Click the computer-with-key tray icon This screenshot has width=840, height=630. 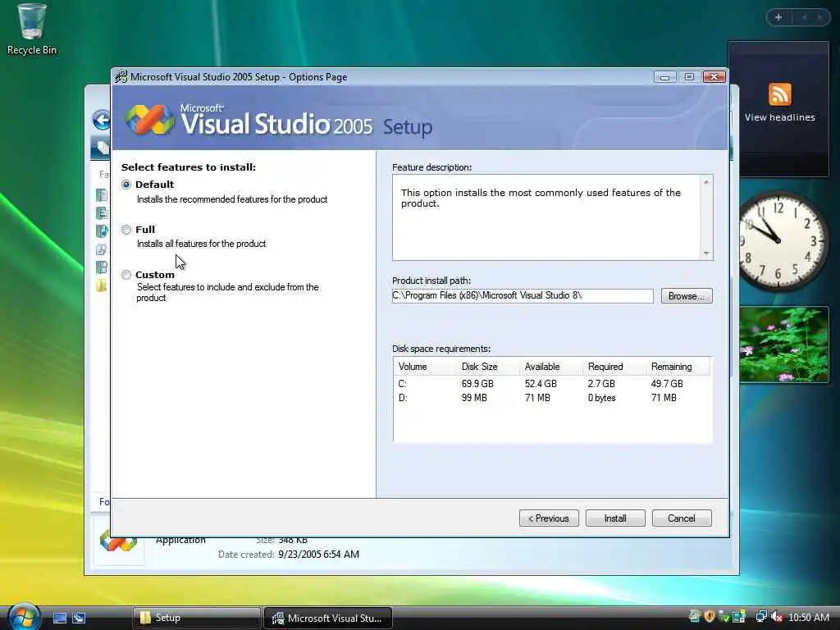[739, 617]
